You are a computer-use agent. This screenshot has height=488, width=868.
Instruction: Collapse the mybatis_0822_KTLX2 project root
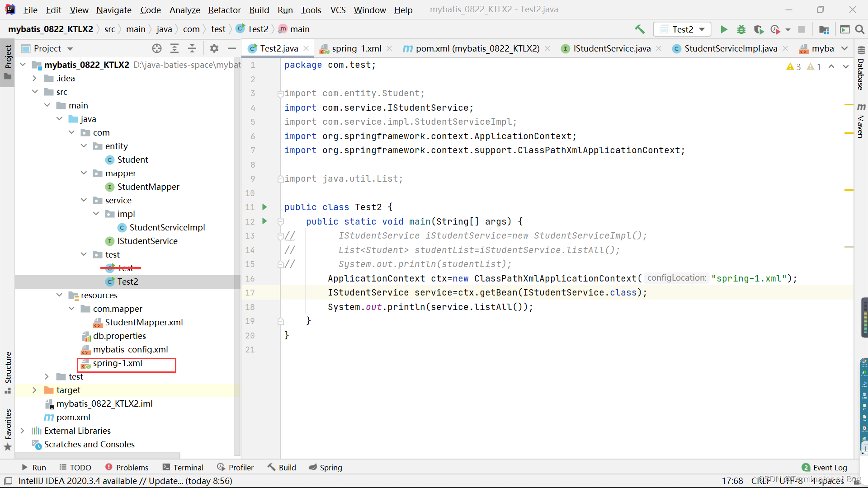[23, 65]
